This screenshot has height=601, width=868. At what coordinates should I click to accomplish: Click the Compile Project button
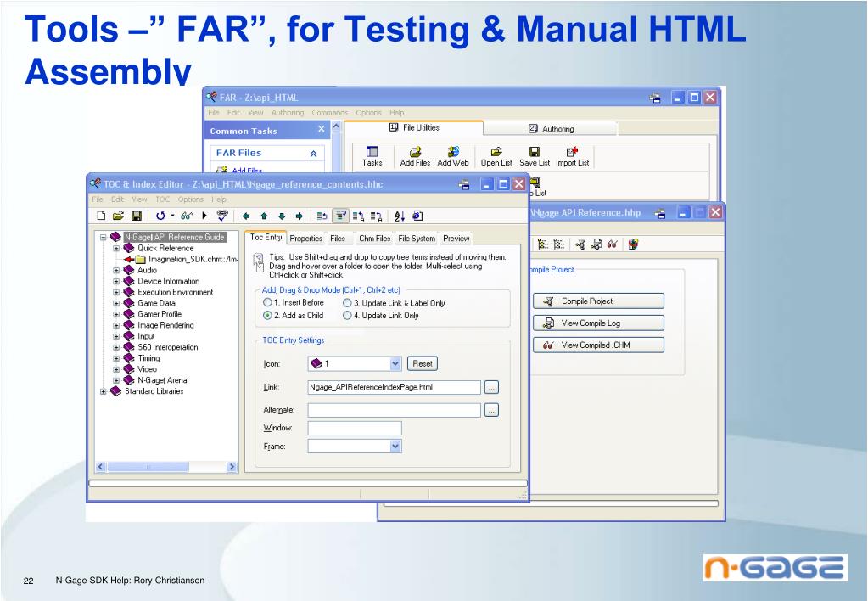pyautogui.click(x=598, y=300)
